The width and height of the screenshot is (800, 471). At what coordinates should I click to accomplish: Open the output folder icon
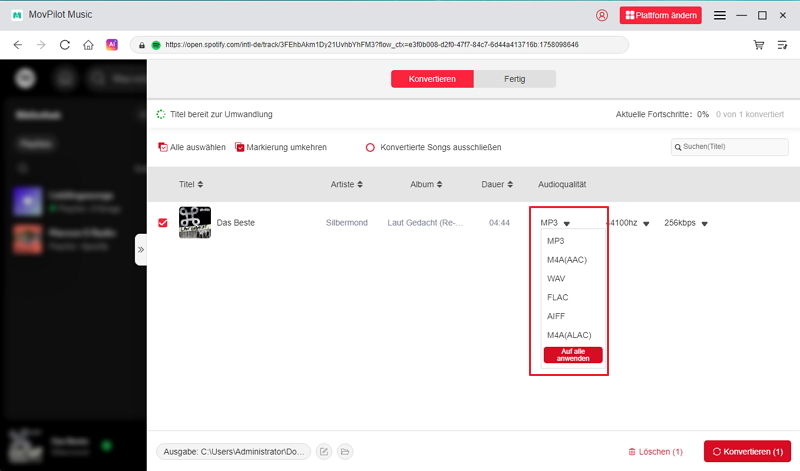pos(345,452)
